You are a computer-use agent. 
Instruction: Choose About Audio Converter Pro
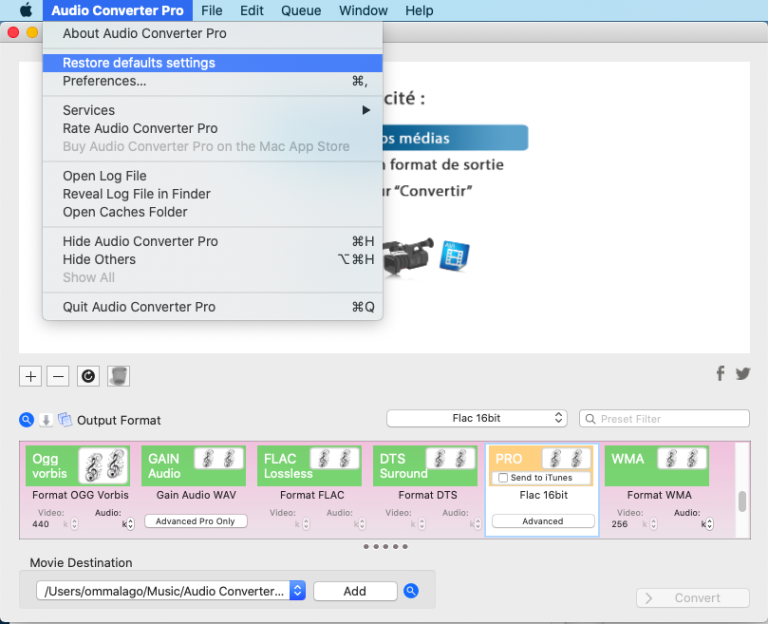[x=213, y=33]
